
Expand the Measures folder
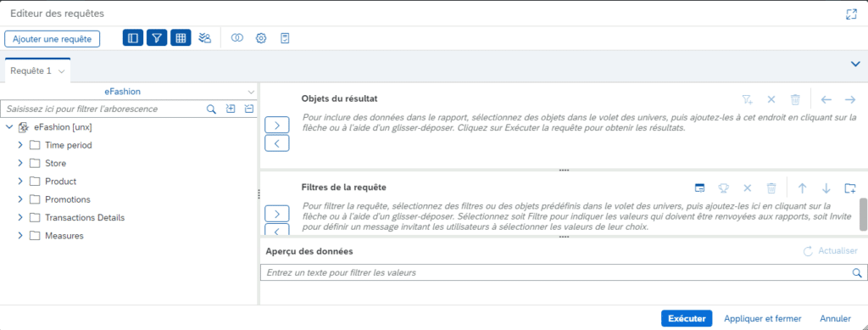[x=20, y=236]
